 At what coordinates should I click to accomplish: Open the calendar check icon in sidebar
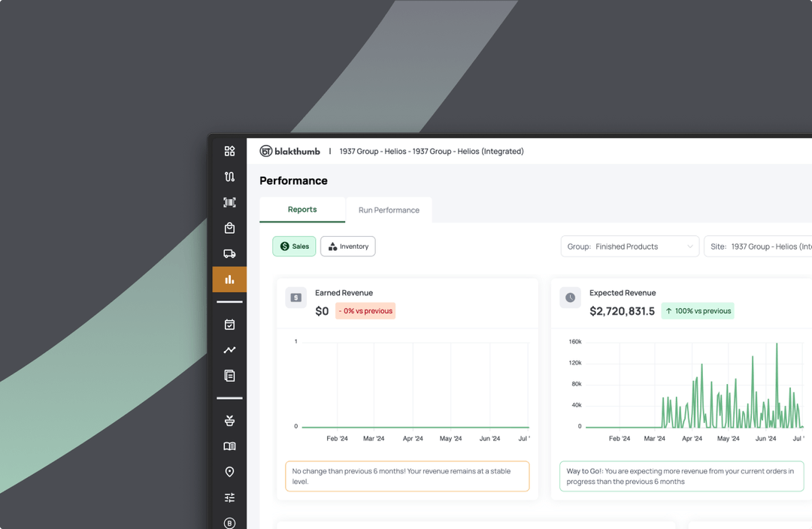pyautogui.click(x=229, y=325)
